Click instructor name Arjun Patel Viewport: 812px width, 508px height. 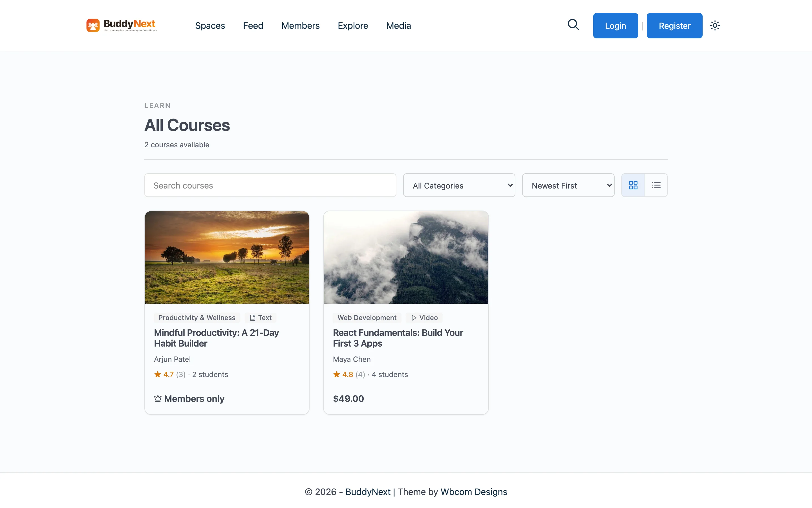pos(172,359)
